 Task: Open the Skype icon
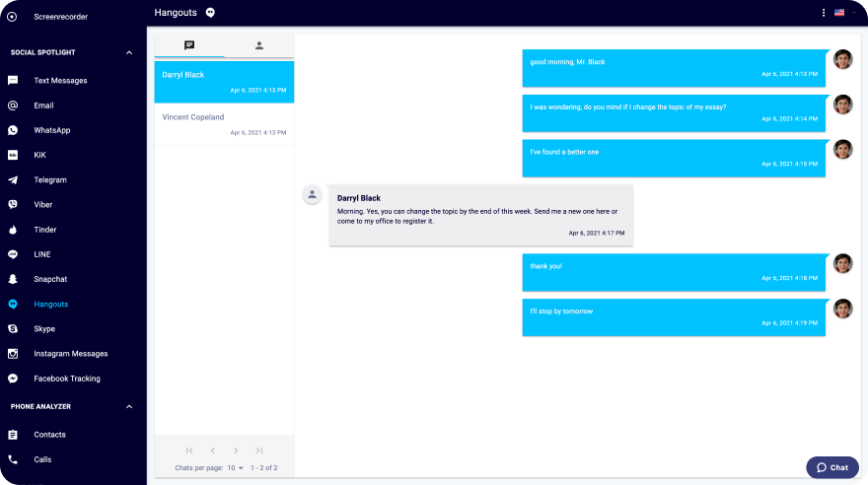(13, 328)
